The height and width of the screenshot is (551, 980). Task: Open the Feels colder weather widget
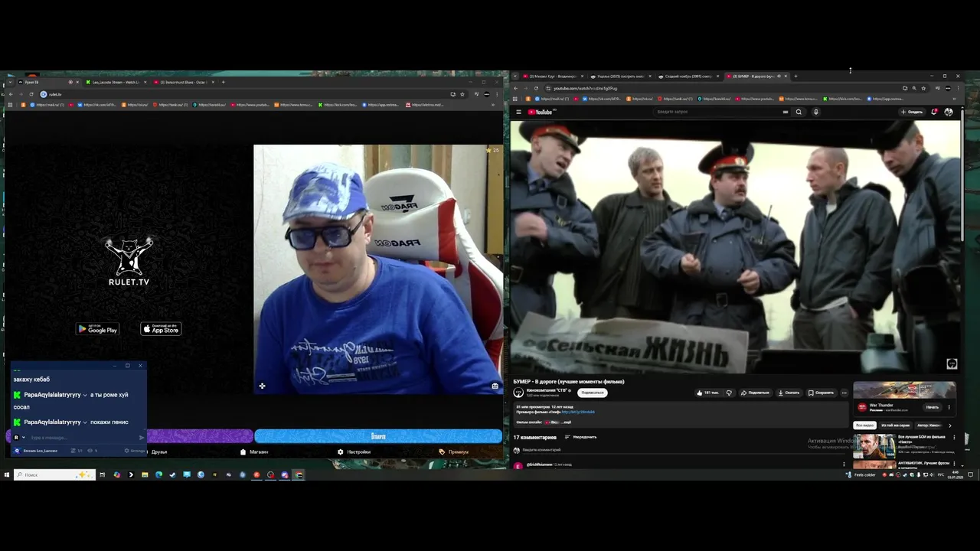coord(861,474)
